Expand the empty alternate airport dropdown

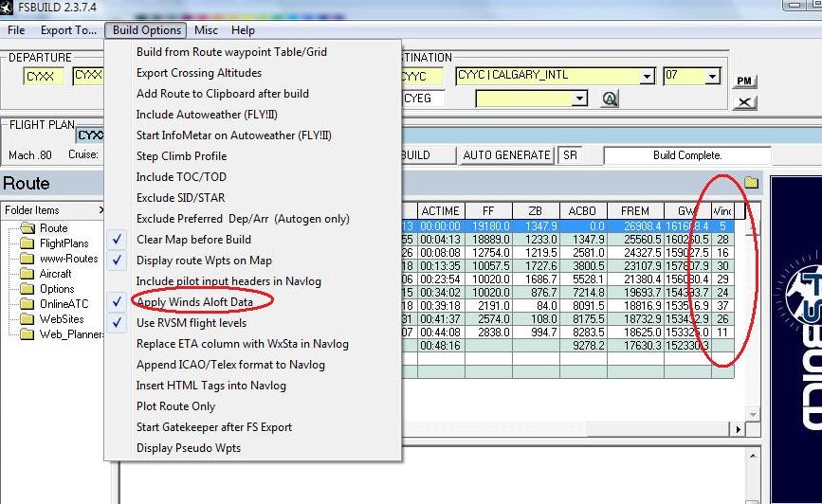point(579,99)
